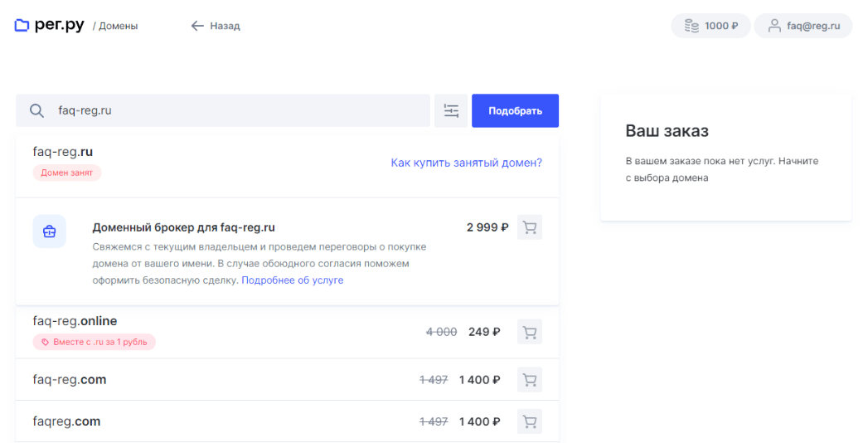Click the 'Доменный брокер для faq-reg.ru' title
Viewport: 868px width, 443px height.
(183, 227)
